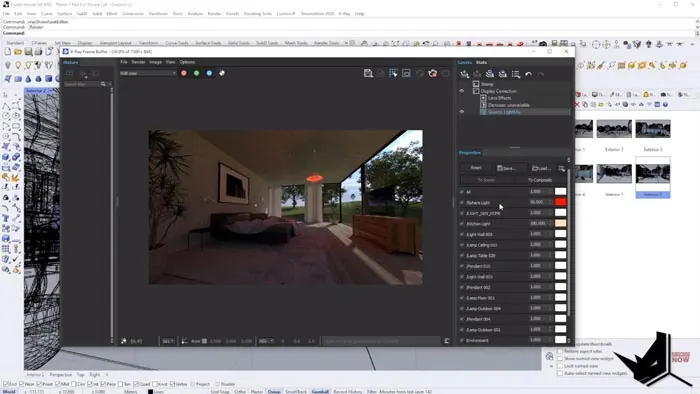Click the Save disk icon in Rhino toolbar

click(29, 52)
